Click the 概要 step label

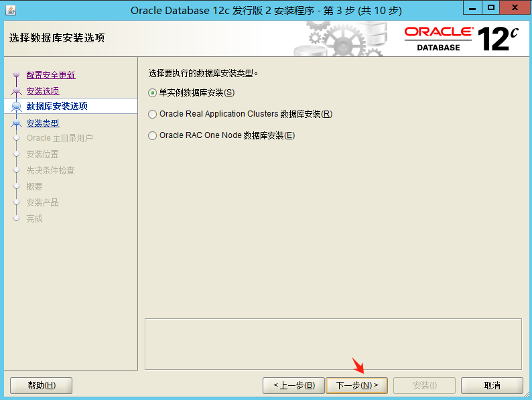tap(35, 186)
